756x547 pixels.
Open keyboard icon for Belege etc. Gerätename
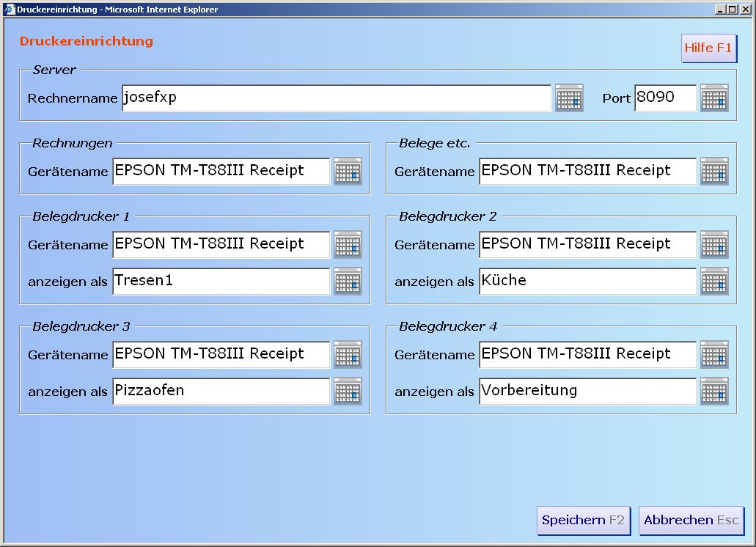714,172
